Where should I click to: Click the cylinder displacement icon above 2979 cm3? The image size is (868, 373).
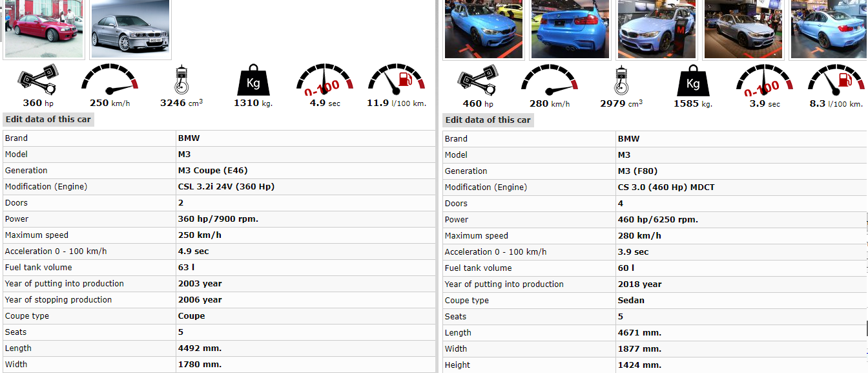point(621,81)
